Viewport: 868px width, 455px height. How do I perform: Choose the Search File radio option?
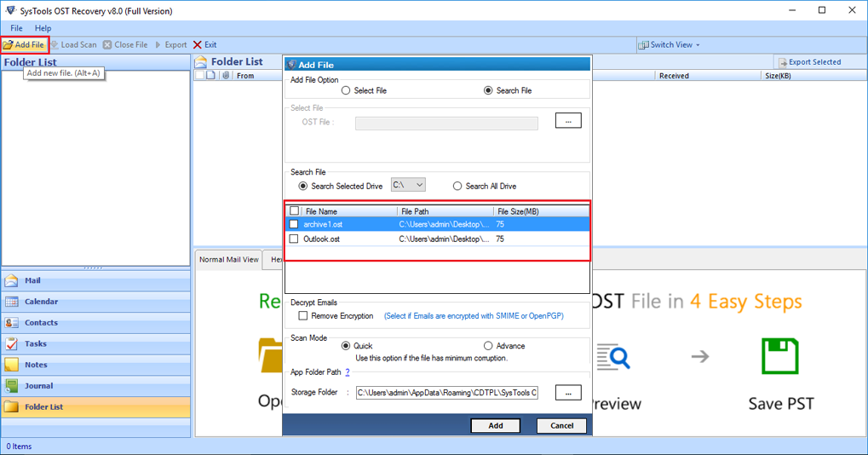pos(488,90)
